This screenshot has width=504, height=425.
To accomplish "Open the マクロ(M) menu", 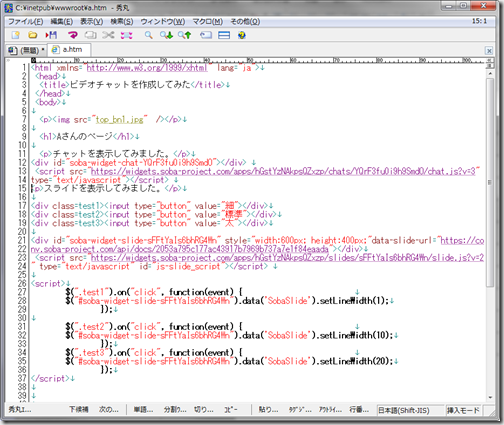I will pos(208,22).
